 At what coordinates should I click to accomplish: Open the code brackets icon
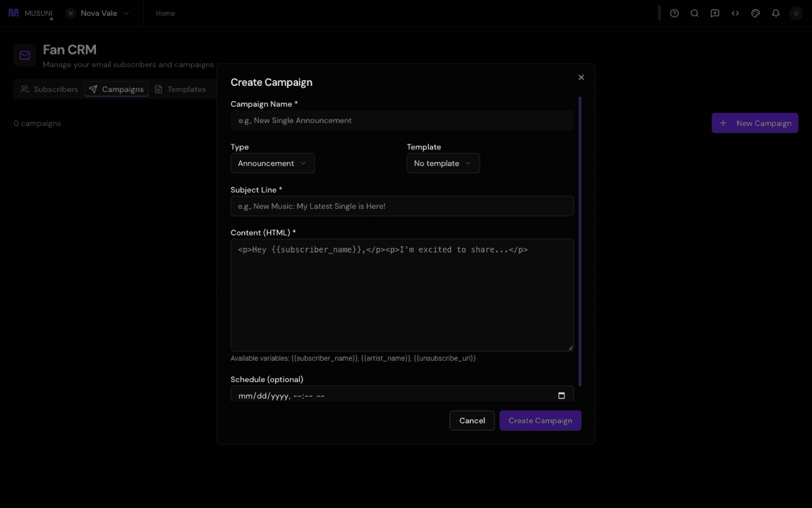point(735,13)
